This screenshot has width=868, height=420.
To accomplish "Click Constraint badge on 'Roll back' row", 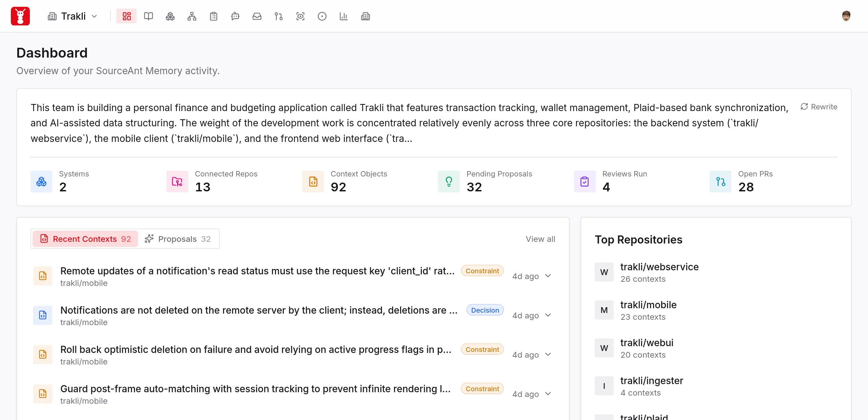I will (x=482, y=350).
